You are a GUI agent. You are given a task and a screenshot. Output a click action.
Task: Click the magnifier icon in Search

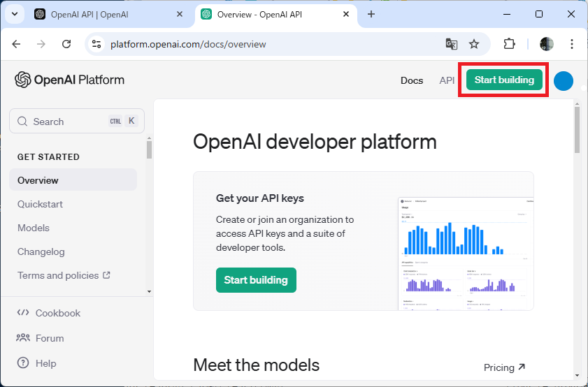(22, 122)
